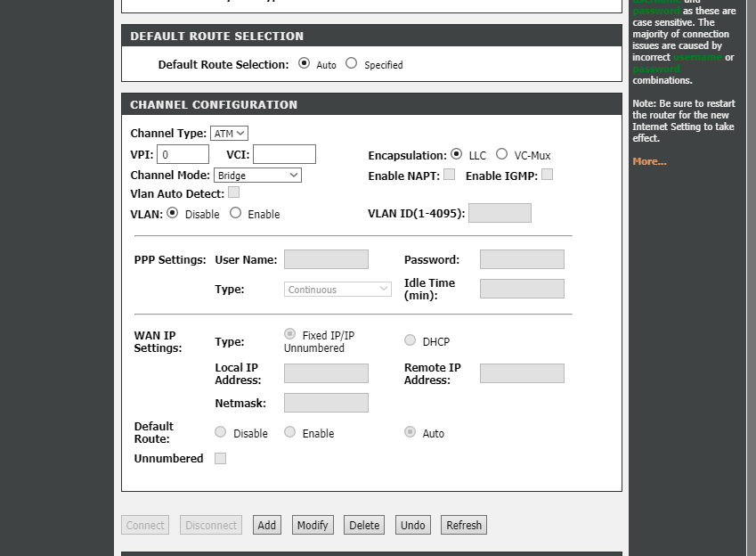Choose LLC encapsulation
756x556 pixels.
tap(457, 154)
